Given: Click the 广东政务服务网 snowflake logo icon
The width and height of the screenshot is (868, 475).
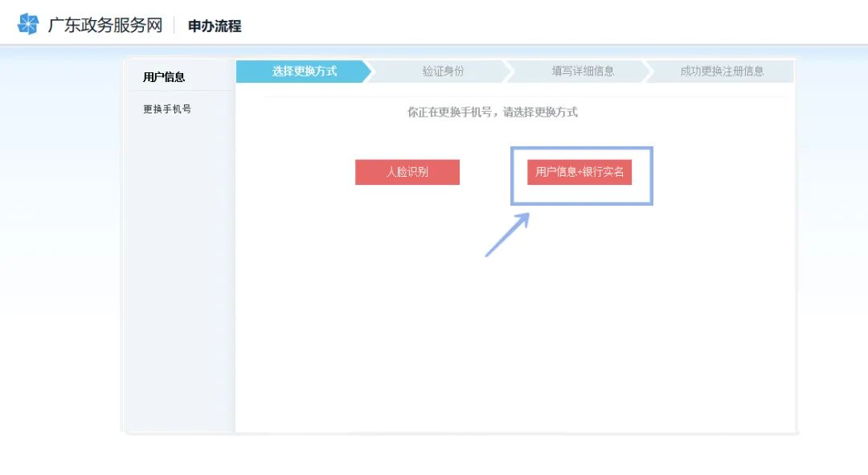Looking at the screenshot, I should click(29, 23).
